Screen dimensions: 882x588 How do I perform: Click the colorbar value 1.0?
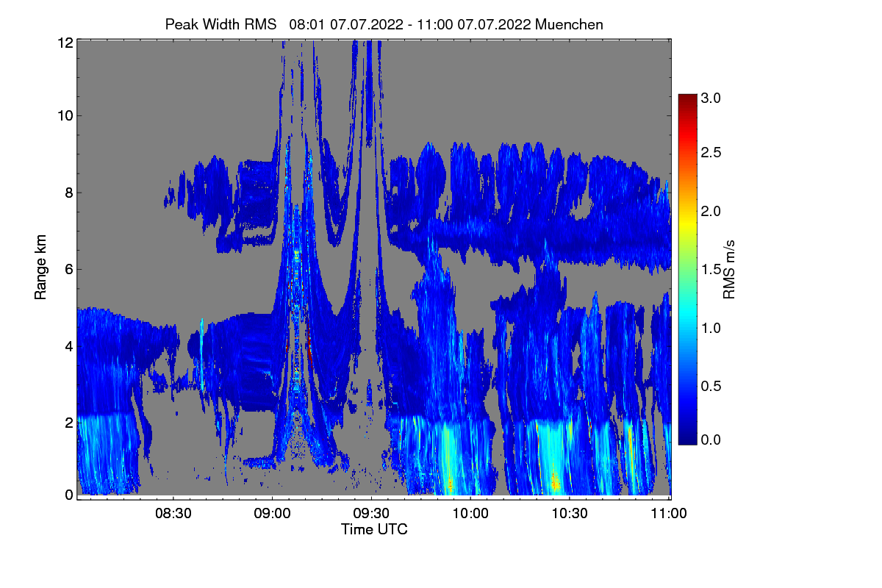click(x=711, y=327)
